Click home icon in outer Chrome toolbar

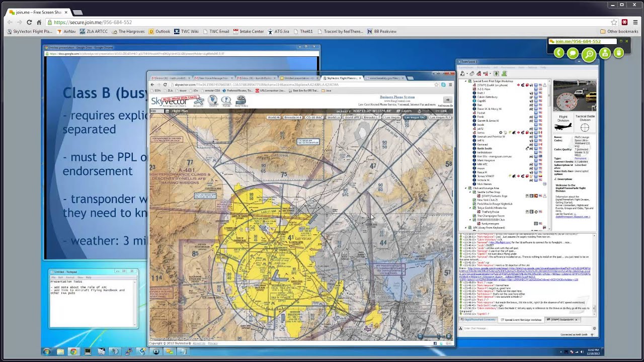pos(40,22)
